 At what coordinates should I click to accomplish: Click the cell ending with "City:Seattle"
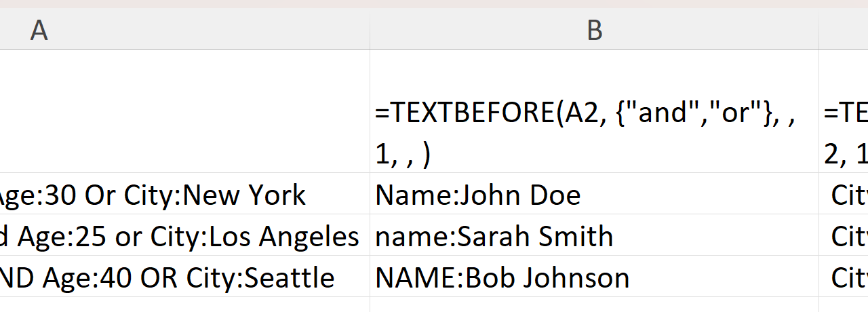coord(184,277)
